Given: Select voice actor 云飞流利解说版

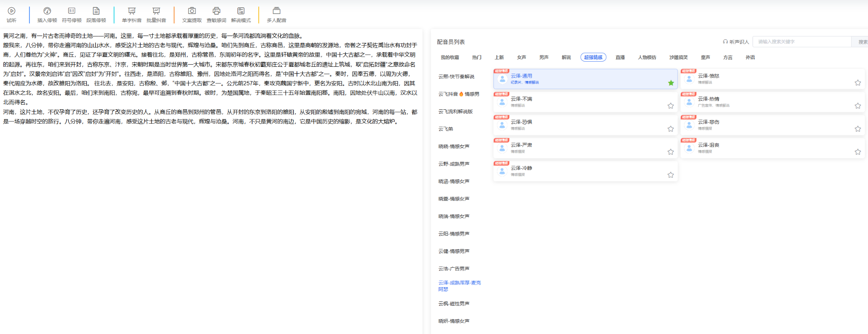Looking at the screenshot, I should click(x=455, y=111).
